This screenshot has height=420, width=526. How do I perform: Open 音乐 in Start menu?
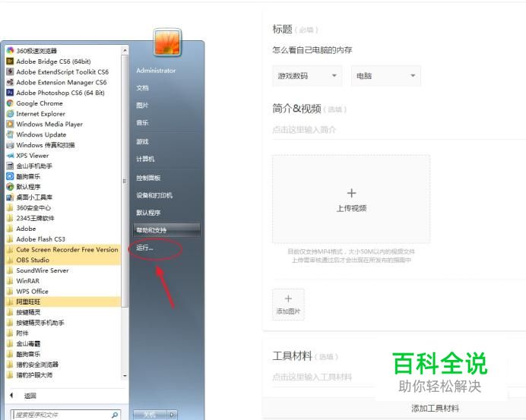[x=142, y=123]
